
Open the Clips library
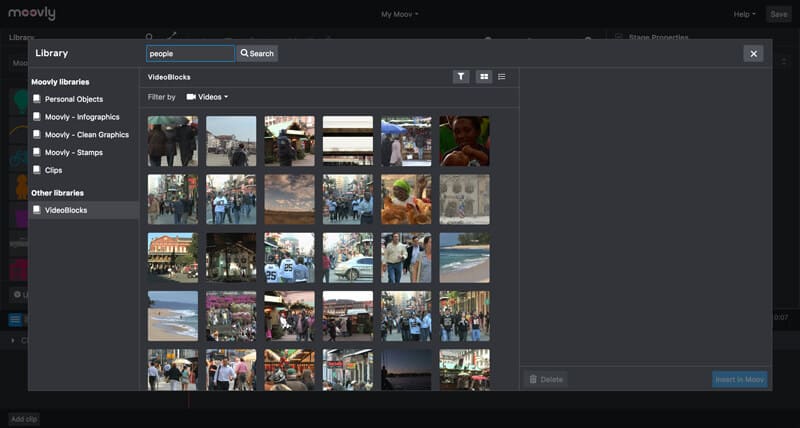(x=48, y=170)
